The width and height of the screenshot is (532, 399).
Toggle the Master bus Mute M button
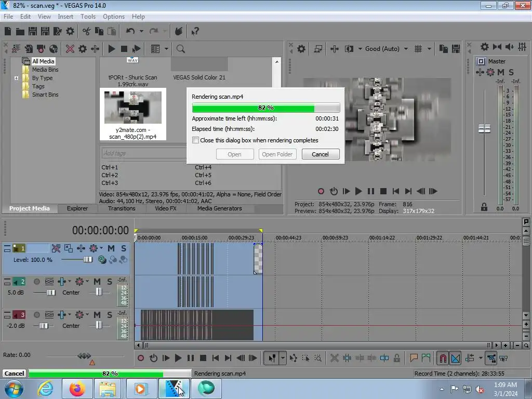coord(500,72)
